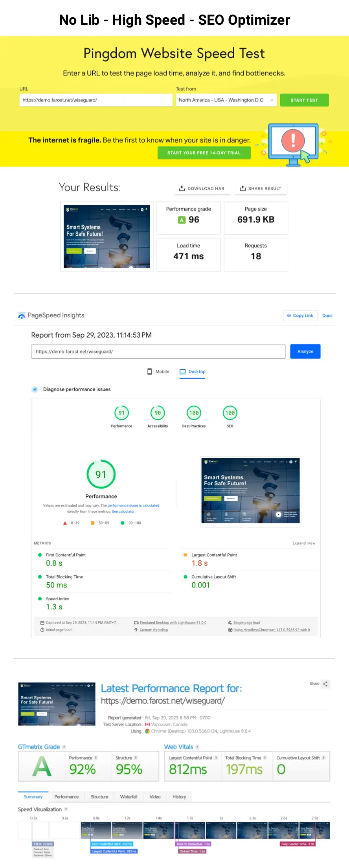Open the Pingdom results site screenshot thumbnail
The width and height of the screenshot is (349, 868).
click(107, 237)
